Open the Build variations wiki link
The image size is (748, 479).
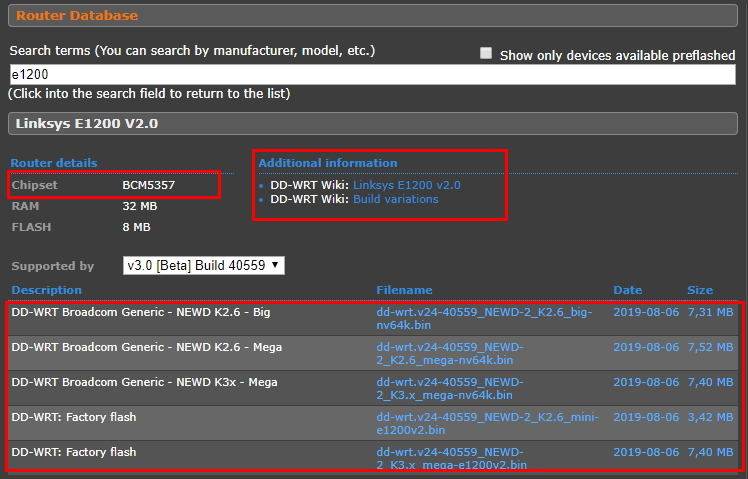[x=395, y=199]
